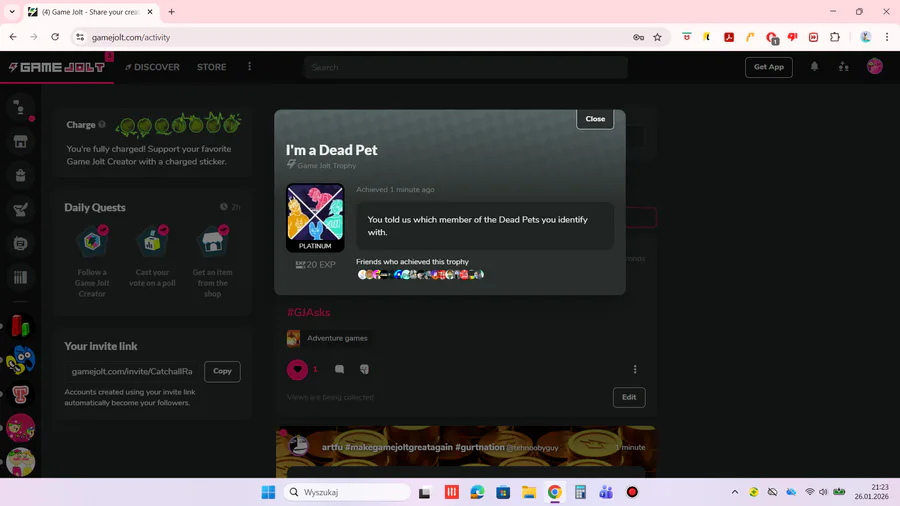Expand the tab search dropdown arrow

(x=11, y=11)
